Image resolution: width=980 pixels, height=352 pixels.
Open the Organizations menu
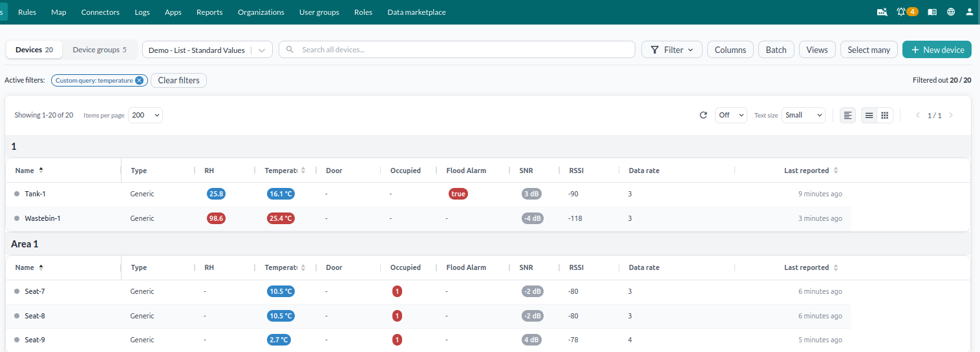click(x=261, y=12)
